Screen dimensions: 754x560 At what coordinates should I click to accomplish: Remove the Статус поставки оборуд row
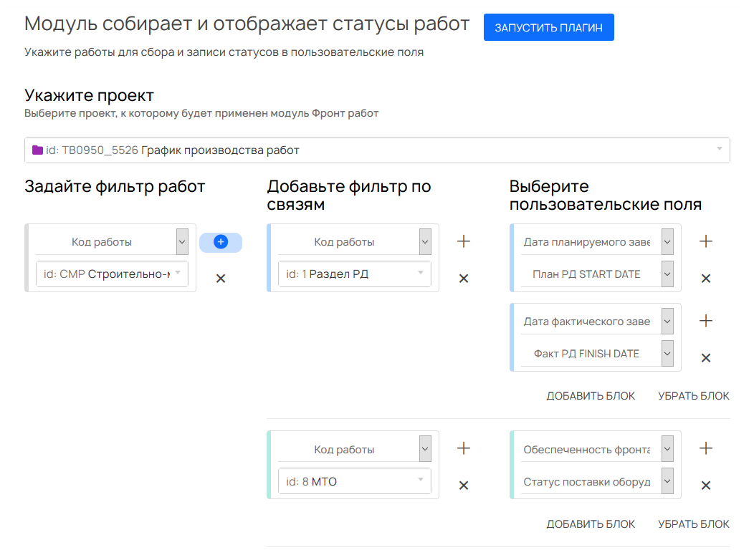tap(706, 486)
